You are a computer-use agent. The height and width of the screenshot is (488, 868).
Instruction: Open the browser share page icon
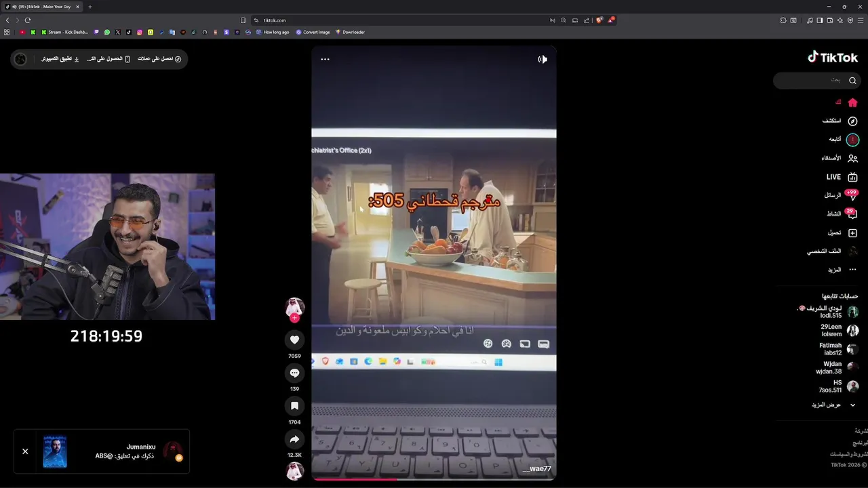[x=587, y=20]
